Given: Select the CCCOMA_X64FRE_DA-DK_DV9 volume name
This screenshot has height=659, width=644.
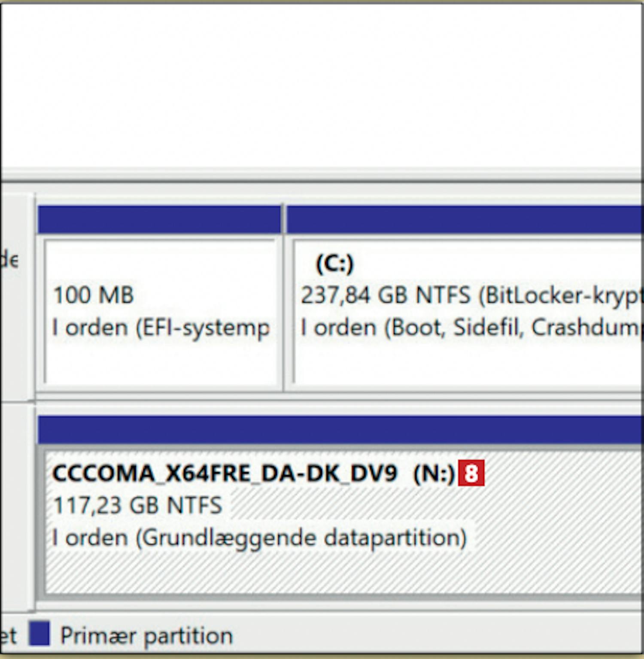Looking at the screenshot, I should click(224, 474).
